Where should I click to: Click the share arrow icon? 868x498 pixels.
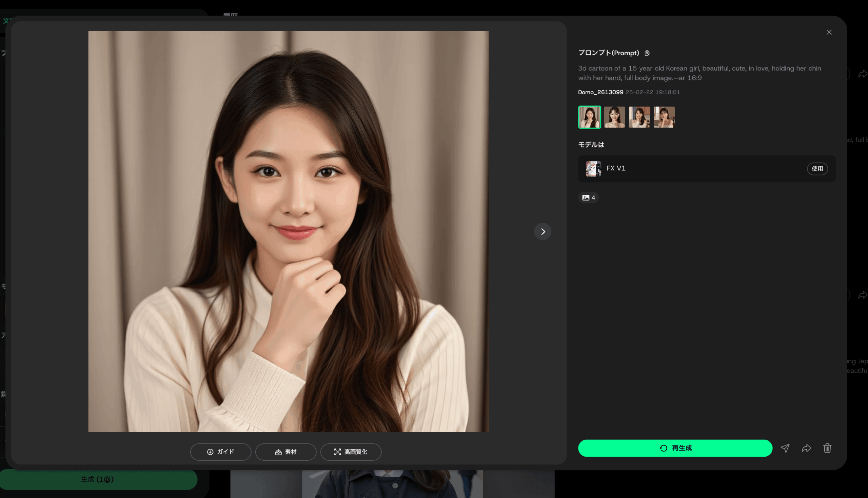806,448
